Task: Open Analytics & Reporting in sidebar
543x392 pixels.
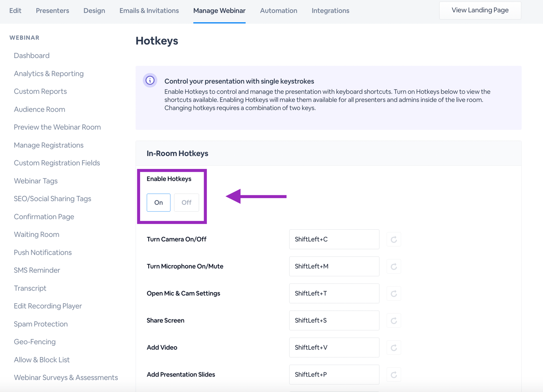Action: 49,73
